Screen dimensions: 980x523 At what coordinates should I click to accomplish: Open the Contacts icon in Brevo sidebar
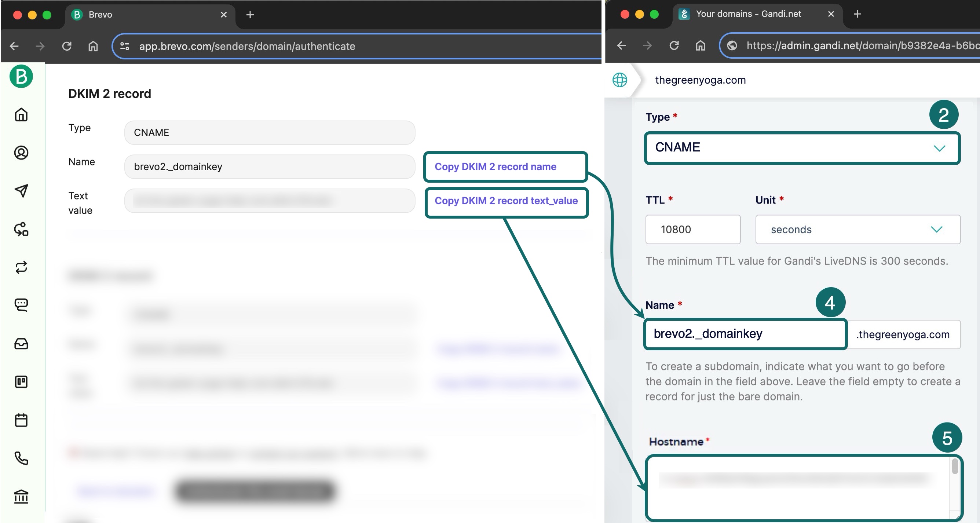pos(21,153)
